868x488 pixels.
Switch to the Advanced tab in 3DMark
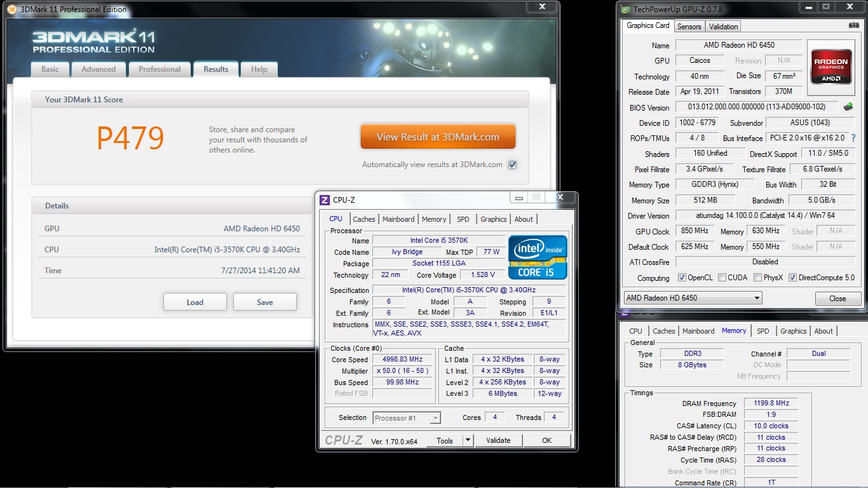point(98,69)
